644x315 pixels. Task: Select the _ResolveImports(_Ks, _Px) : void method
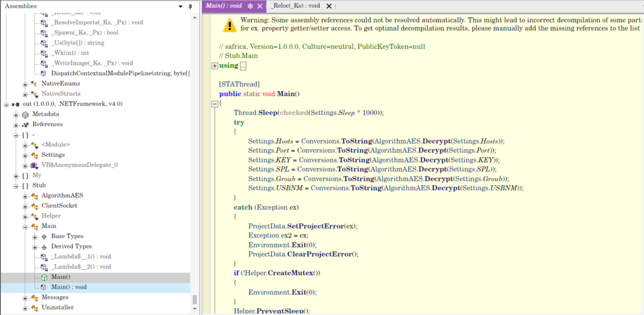tap(97, 22)
